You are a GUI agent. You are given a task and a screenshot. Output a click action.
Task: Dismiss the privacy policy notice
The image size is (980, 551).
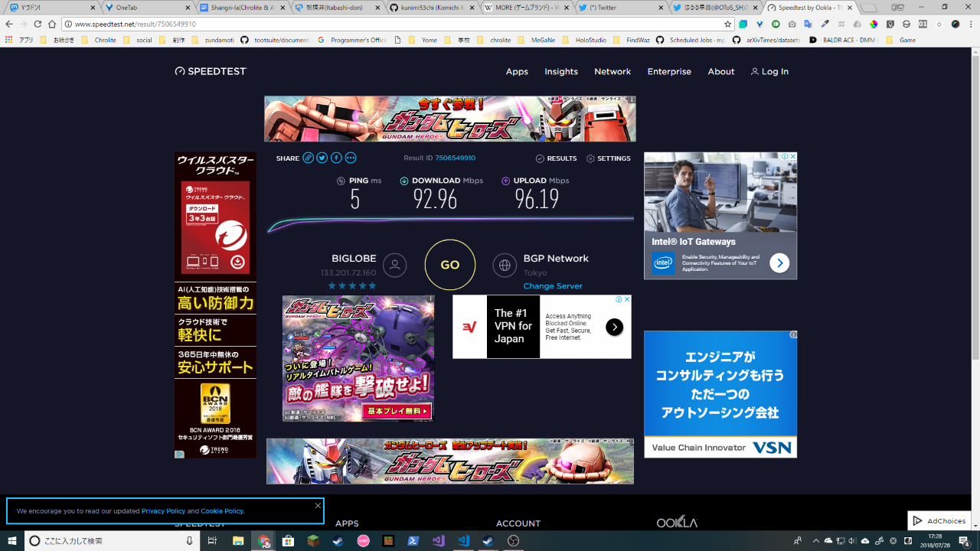[318, 506]
